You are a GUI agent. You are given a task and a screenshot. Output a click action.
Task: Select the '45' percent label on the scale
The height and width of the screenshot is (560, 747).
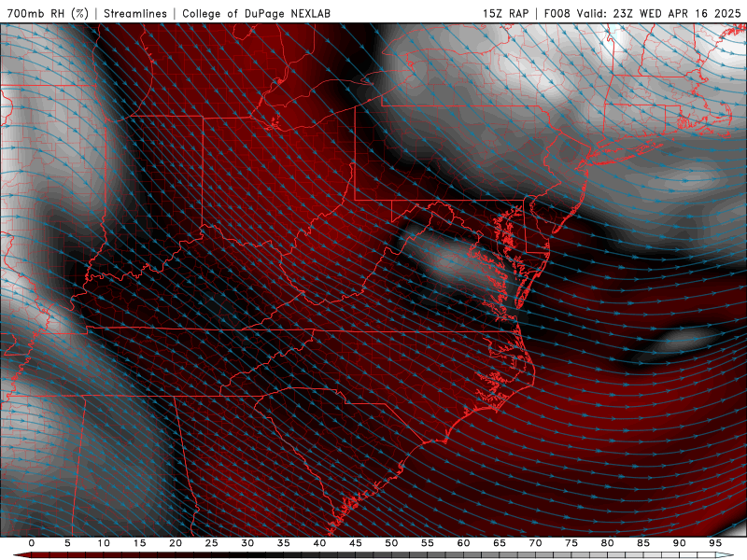click(356, 543)
